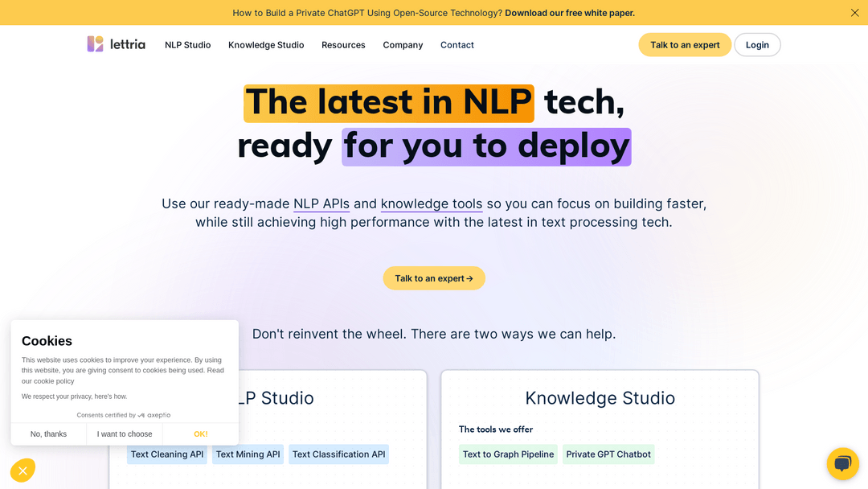Close the yellow announcement banner
Viewport: 868px width, 489px height.
click(x=854, y=13)
